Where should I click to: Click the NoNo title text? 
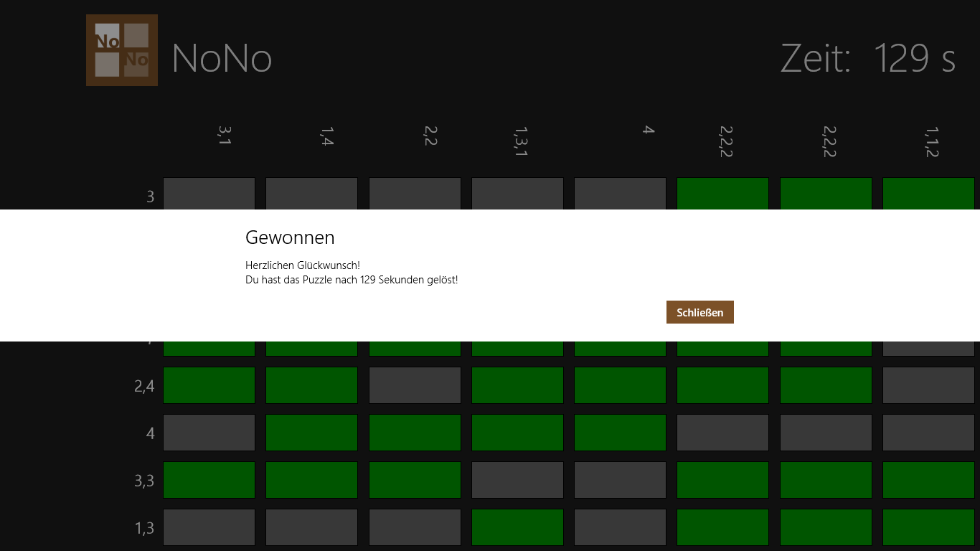coord(222,58)
